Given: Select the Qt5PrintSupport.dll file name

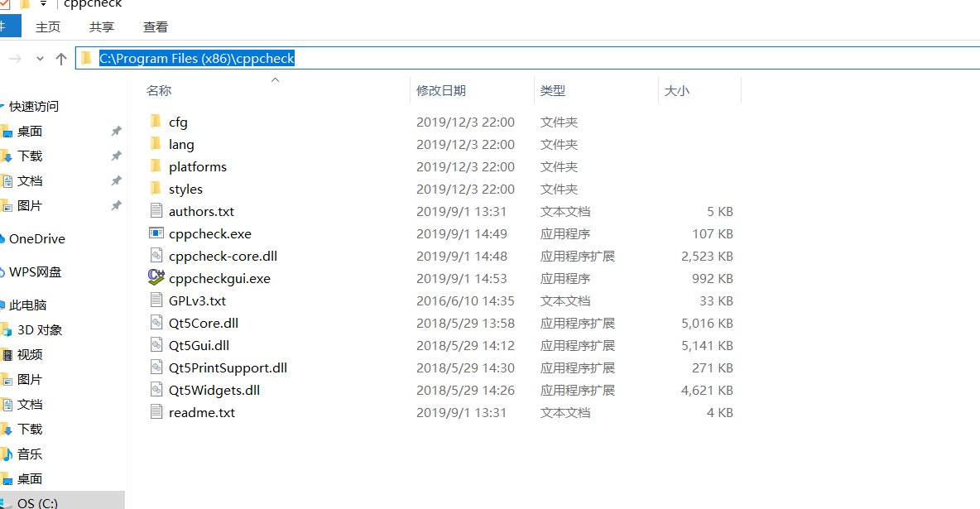Looking at the screenshot, I should tap(228, 367).
